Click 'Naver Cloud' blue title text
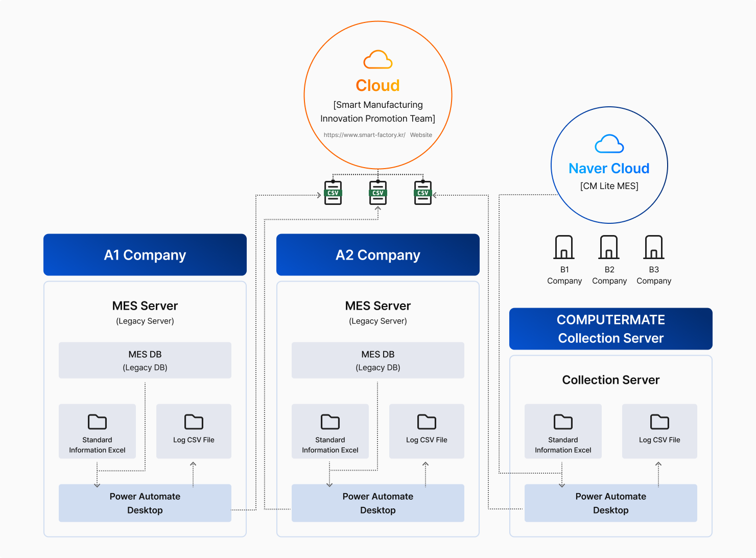 pyautogui.click(x=609, y=168)
